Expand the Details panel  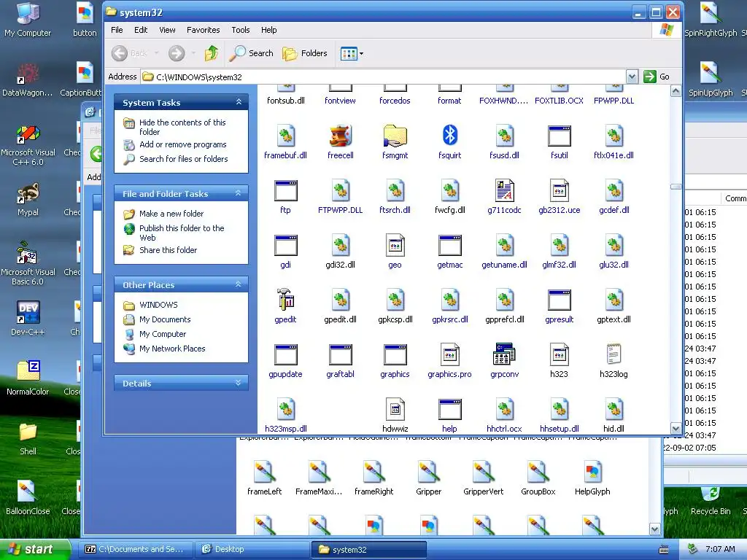[239, 383]
